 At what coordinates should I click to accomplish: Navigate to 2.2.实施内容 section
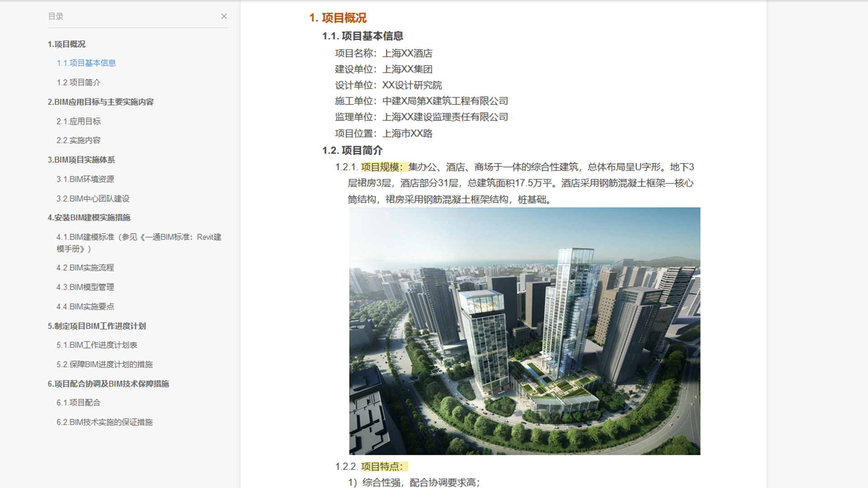click(78, 141)
